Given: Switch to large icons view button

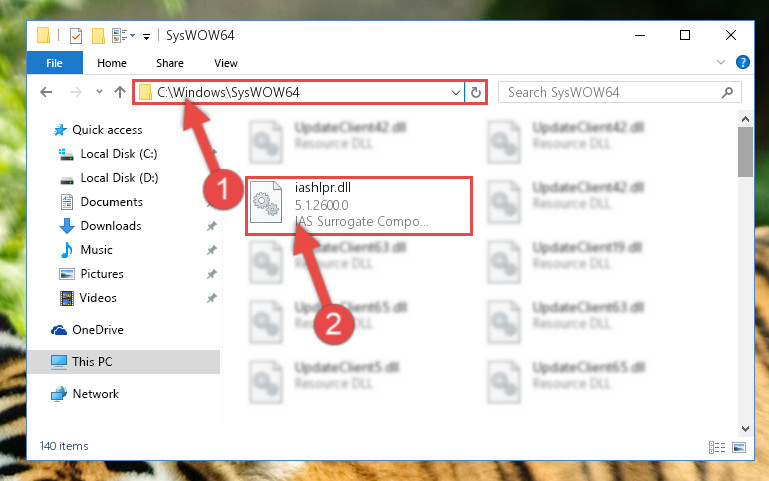Looking at the screenshot, I should click(x=739, y=447).
